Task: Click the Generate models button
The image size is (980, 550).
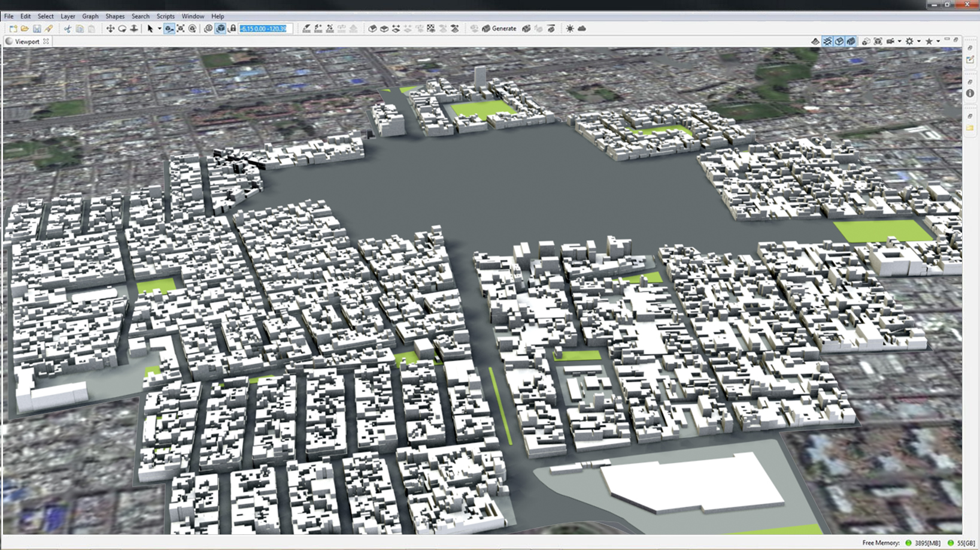Action: [499, 29]
